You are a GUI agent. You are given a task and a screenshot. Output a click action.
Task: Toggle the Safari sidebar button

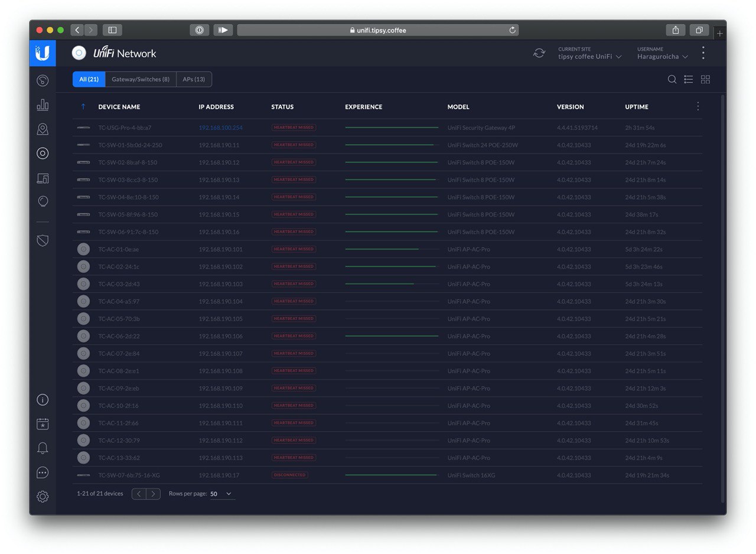112,30
